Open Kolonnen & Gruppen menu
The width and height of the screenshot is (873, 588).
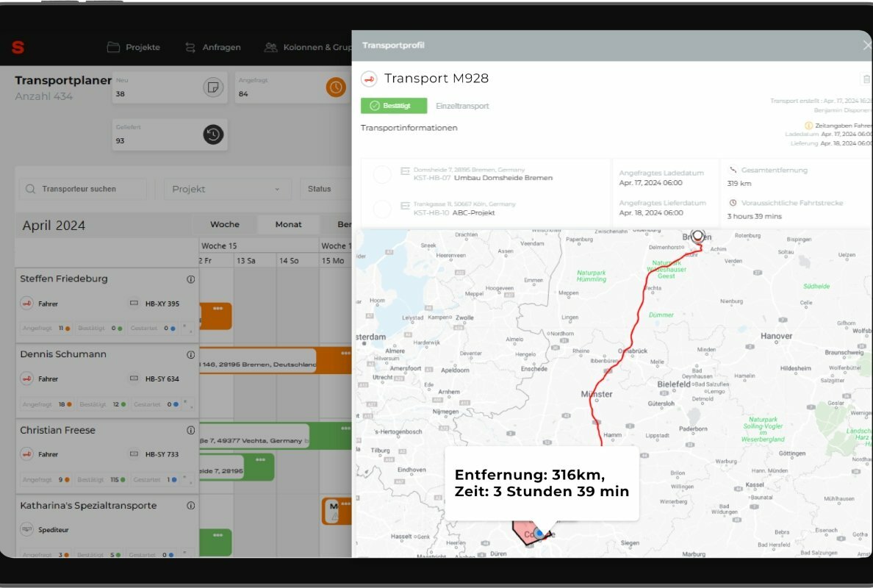pyautogui.click(x=308, y=47)
